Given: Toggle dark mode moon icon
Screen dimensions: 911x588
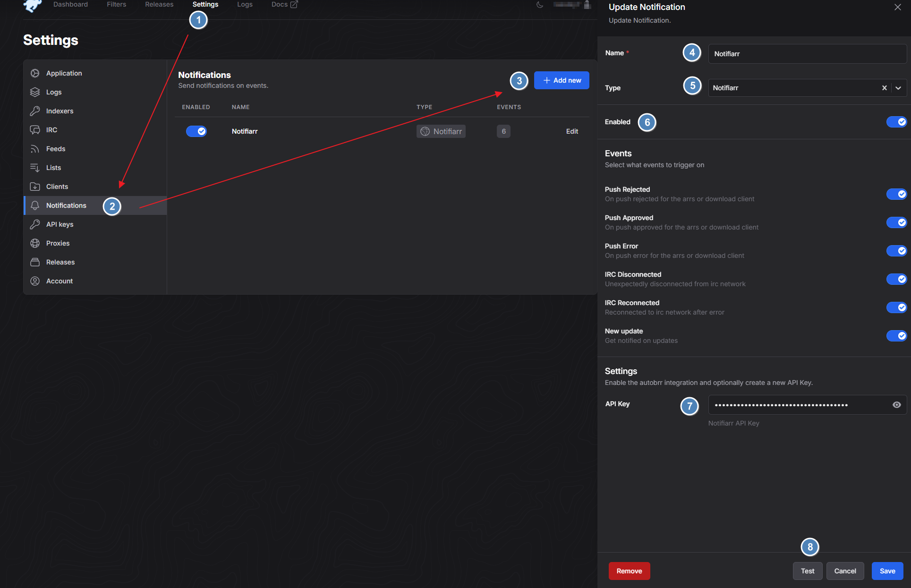Looking at the screenshot, I should (x=540, y=5).
